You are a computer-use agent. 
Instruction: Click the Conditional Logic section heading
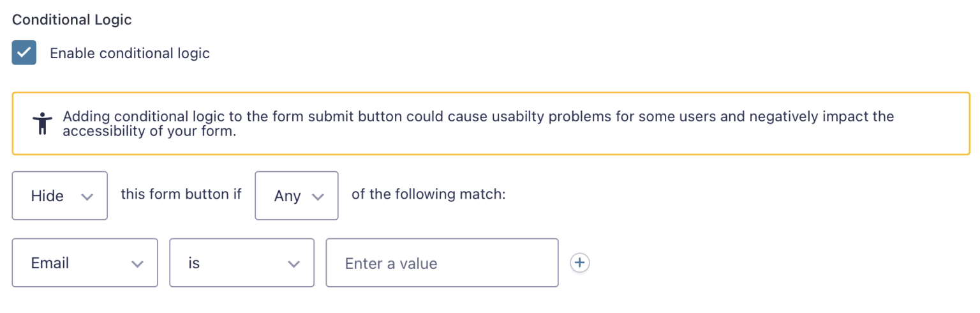72,20
